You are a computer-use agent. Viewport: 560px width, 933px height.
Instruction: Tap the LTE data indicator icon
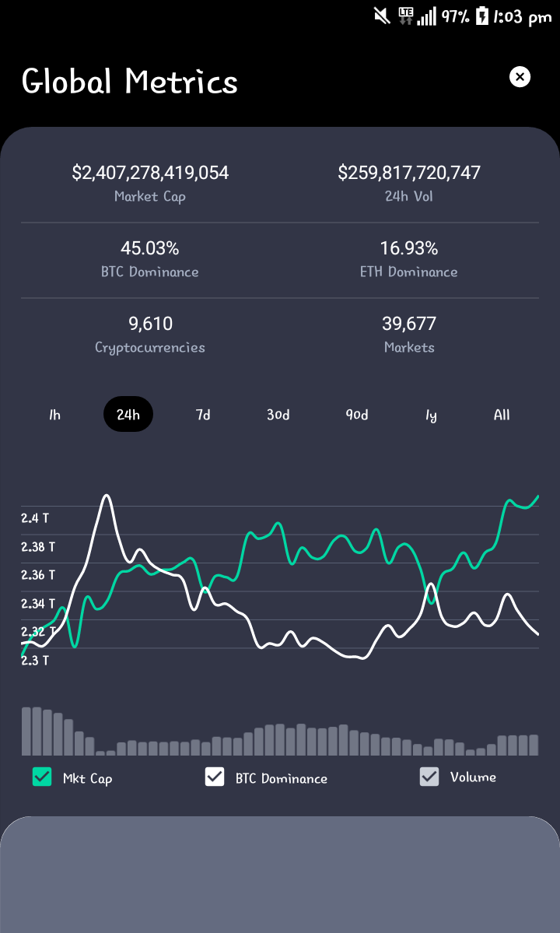406,16
